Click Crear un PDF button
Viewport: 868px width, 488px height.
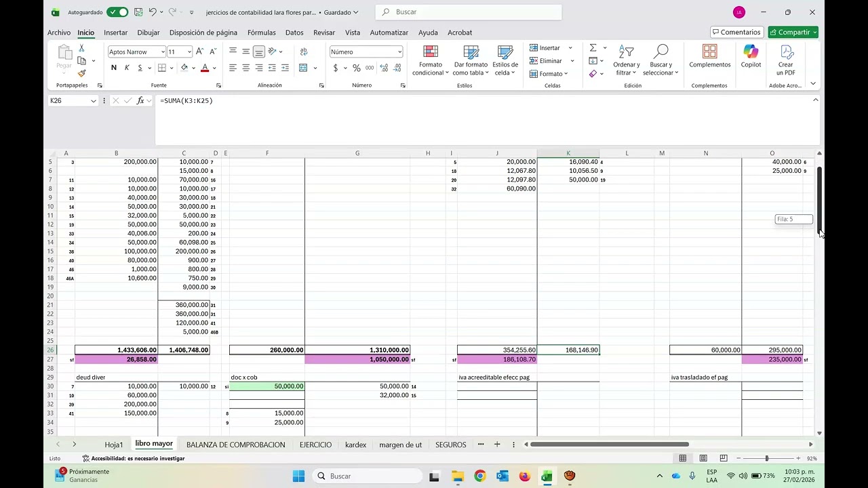pyautogui.click(x=786, y=61)
